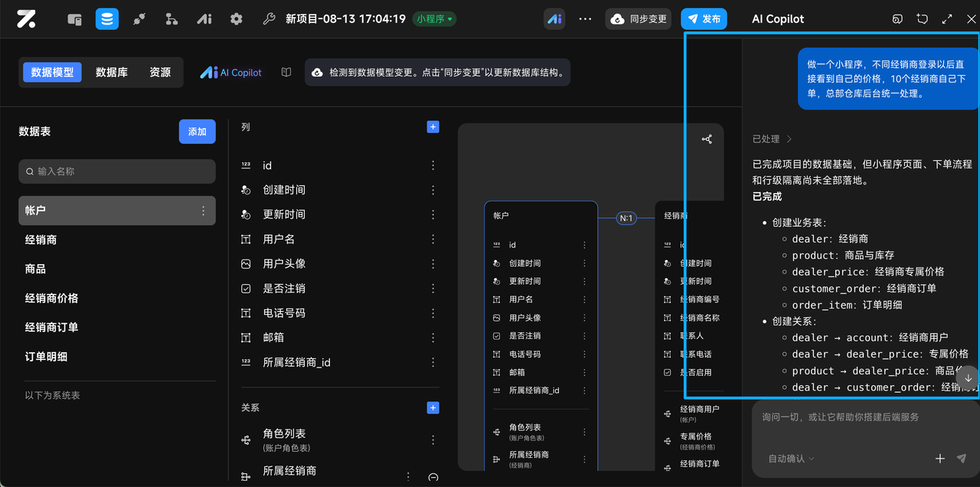Click the 添加 button to add a table
Image resolution: width=980 pixels, height=487 pixels.
click(x=198, y=132)
